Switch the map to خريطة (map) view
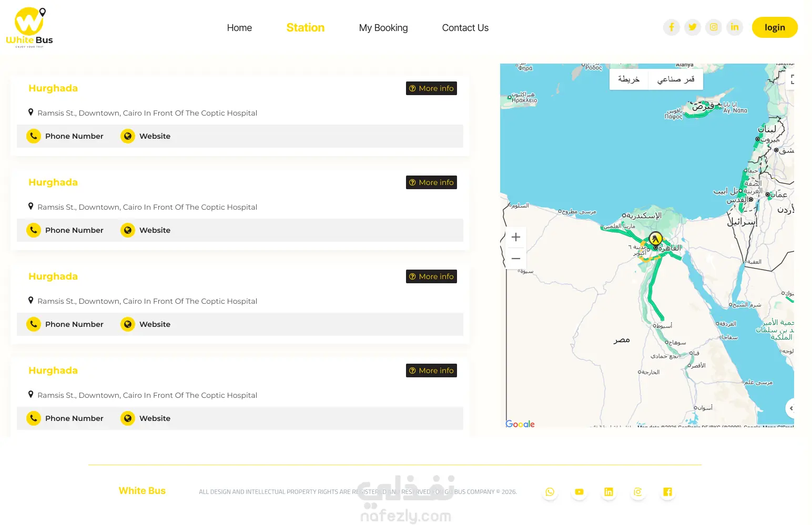812x525 pixels. pyautogui.click(x=628, y=79)
